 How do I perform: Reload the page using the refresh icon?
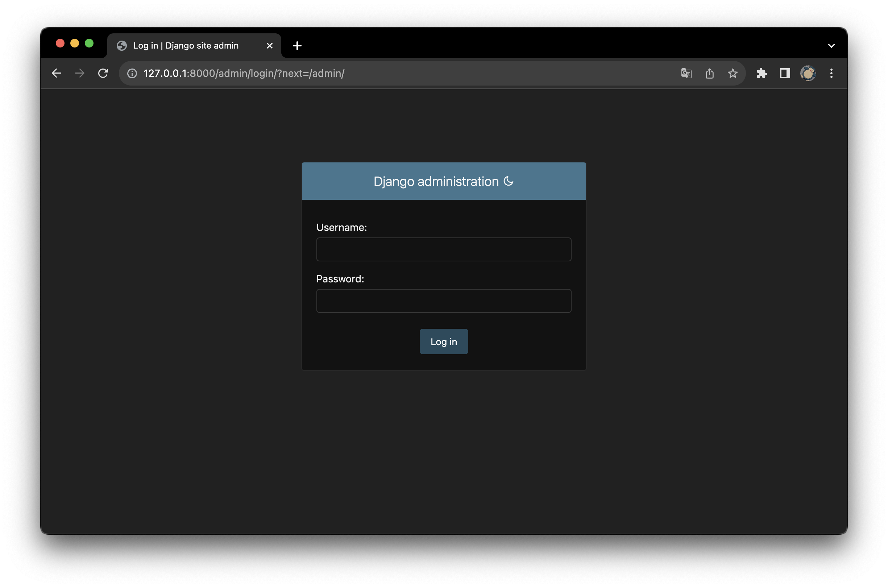[103, 73]
